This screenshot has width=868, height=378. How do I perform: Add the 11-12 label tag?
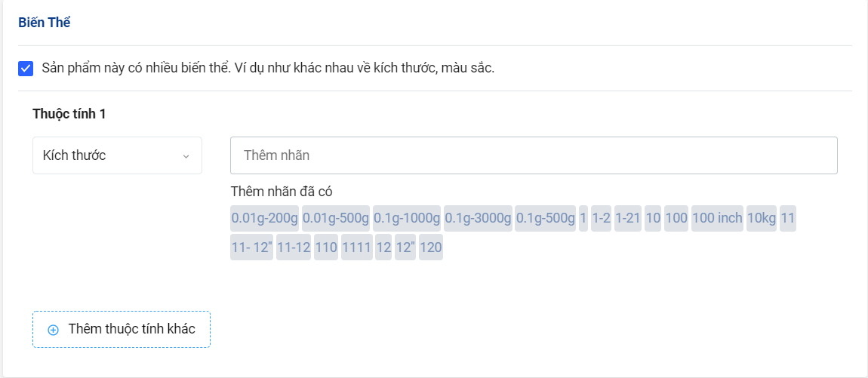(294, 247)
